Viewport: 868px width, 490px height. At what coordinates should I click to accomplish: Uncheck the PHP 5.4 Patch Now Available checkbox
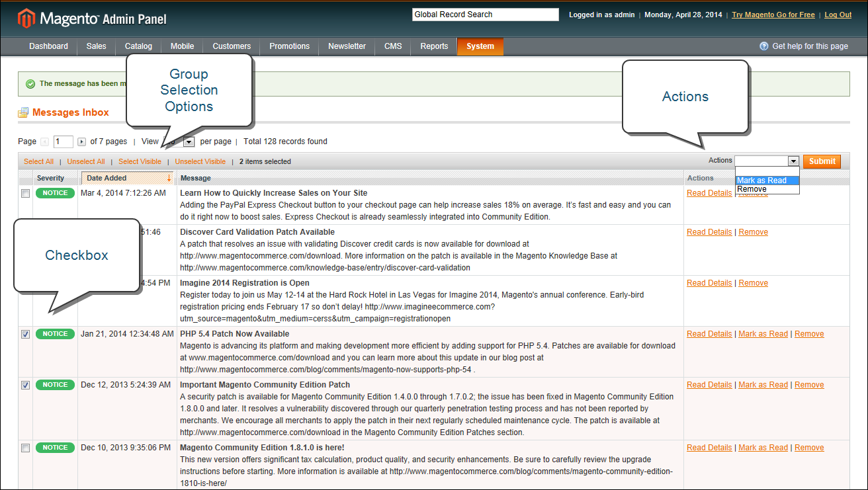point(25,334)
